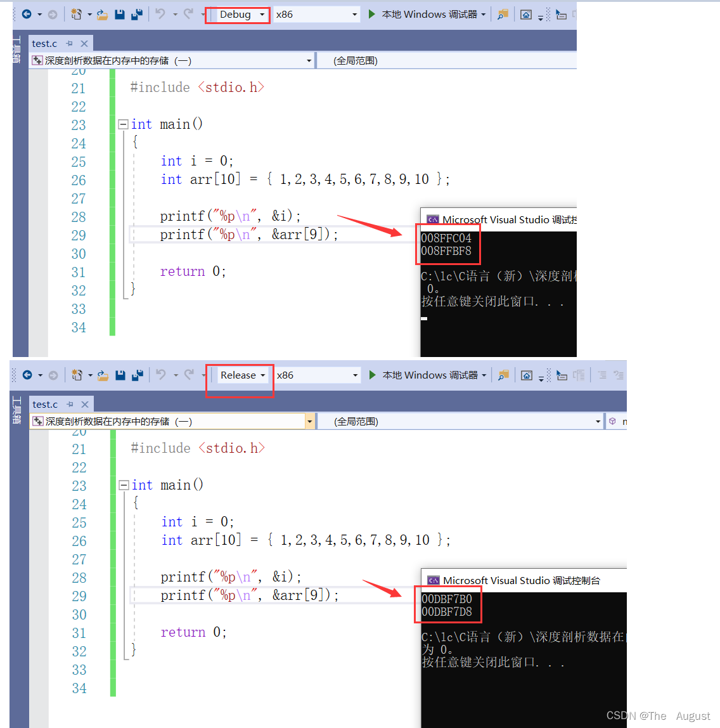Open debugger target dropdown arrow in upper toolbar
Viewport: 720px width, 728px height.
[x=484, y=15]
